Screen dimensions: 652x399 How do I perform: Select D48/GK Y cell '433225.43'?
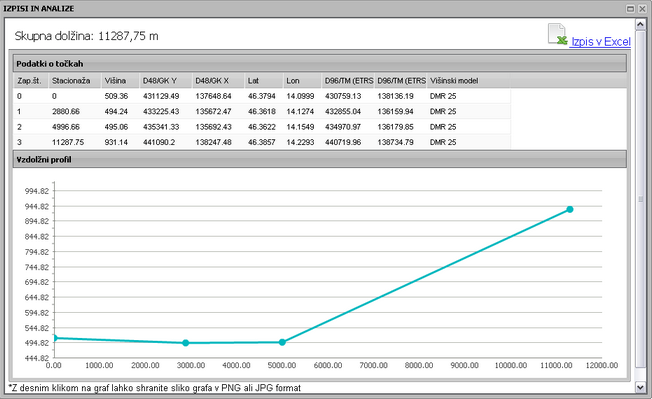[x=161, y=111]
